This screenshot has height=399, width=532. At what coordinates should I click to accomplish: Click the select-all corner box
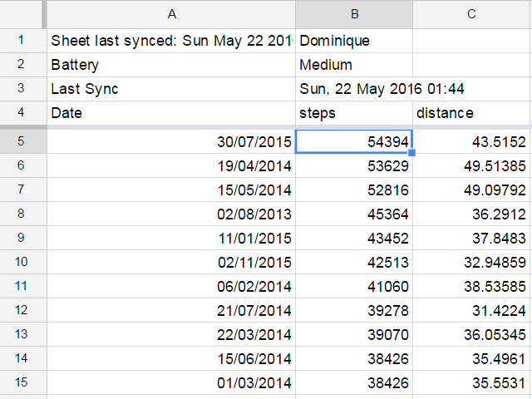pyautogui.click(x=22, y=13)
